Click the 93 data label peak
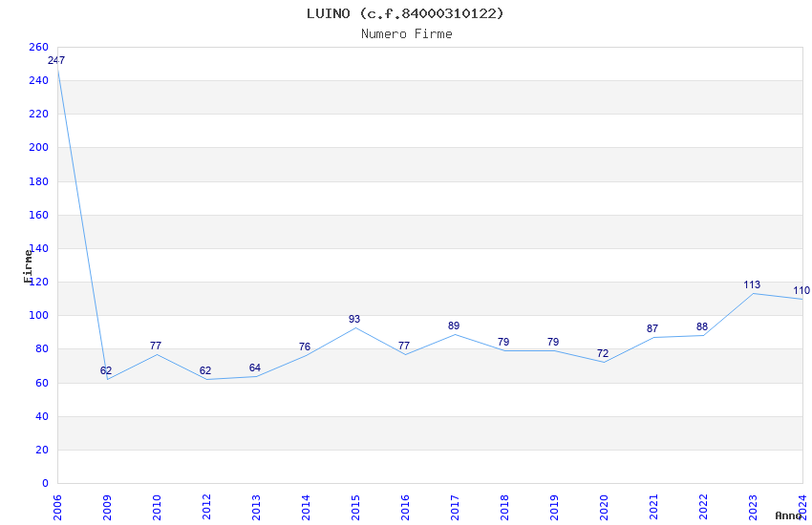Image resolution: width=812 pixels, height=525 pixels. point(354,319)
